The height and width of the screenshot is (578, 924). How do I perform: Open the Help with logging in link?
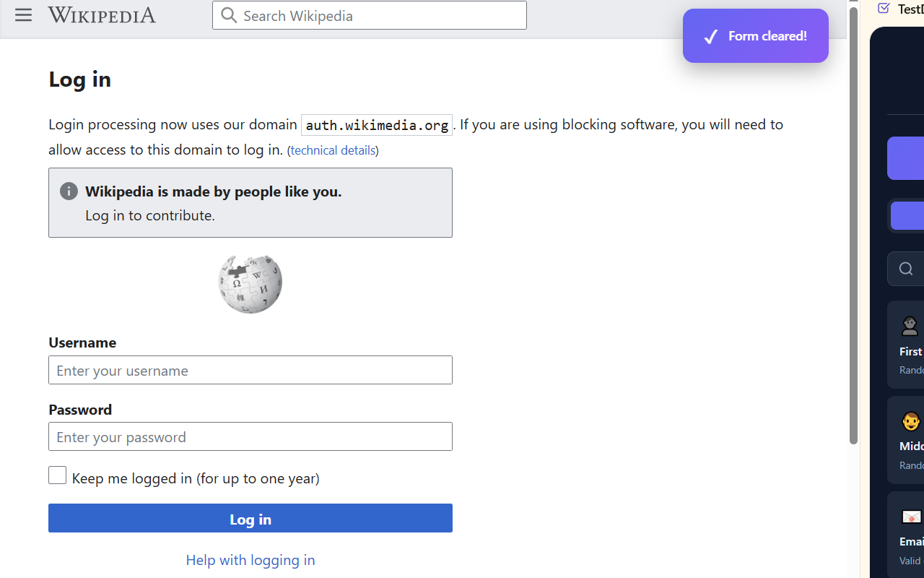coord(250,560)
